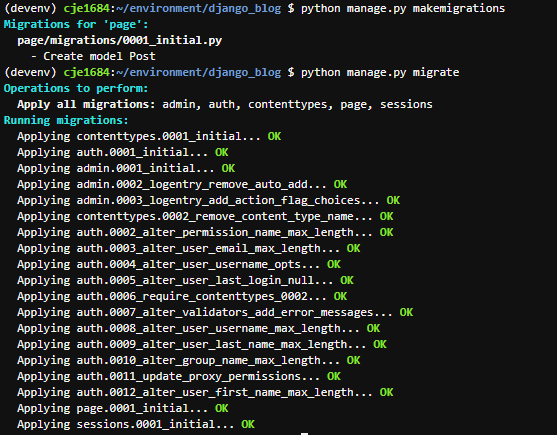The height and width of the screenshot is (435, 557).
Task: Click the 'python manage.py makemigrations' command text
Action: tap(403, 8)
